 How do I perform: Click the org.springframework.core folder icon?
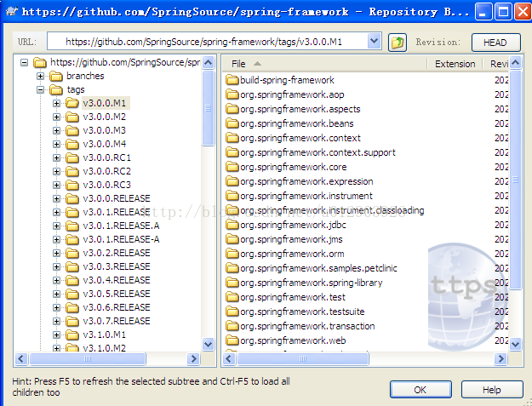coord(232,167)
